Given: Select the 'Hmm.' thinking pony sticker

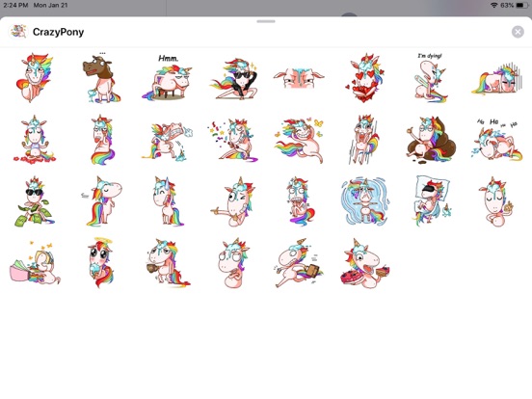Looking at the screenshot, I should coord(167,78).
